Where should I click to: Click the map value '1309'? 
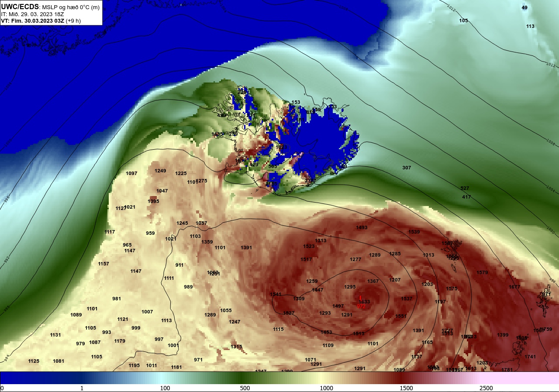tap(299, 299)
